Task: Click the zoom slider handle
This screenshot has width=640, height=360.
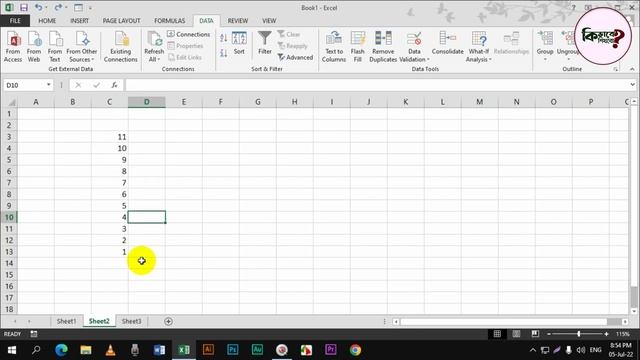Action: tap(579, 334)
